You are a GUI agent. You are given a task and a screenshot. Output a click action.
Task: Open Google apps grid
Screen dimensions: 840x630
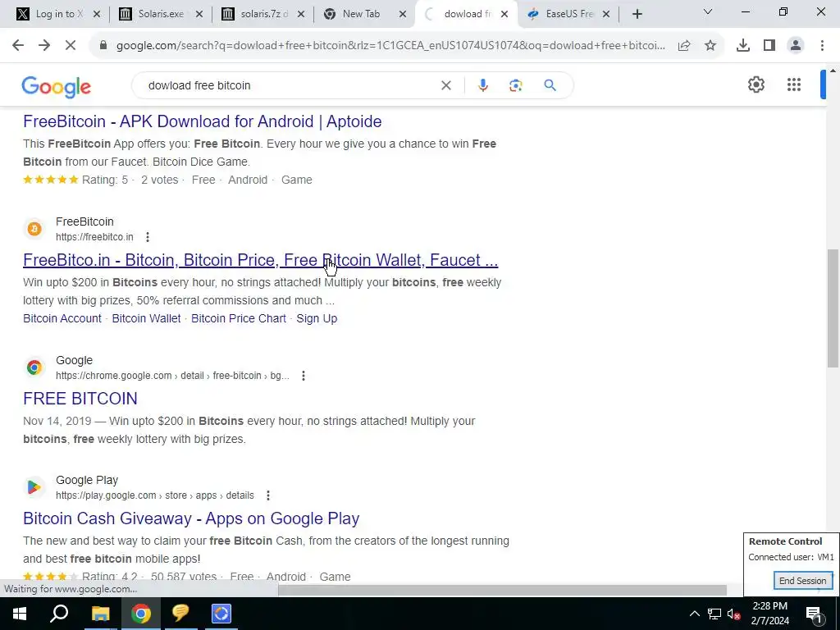[794, 84]
